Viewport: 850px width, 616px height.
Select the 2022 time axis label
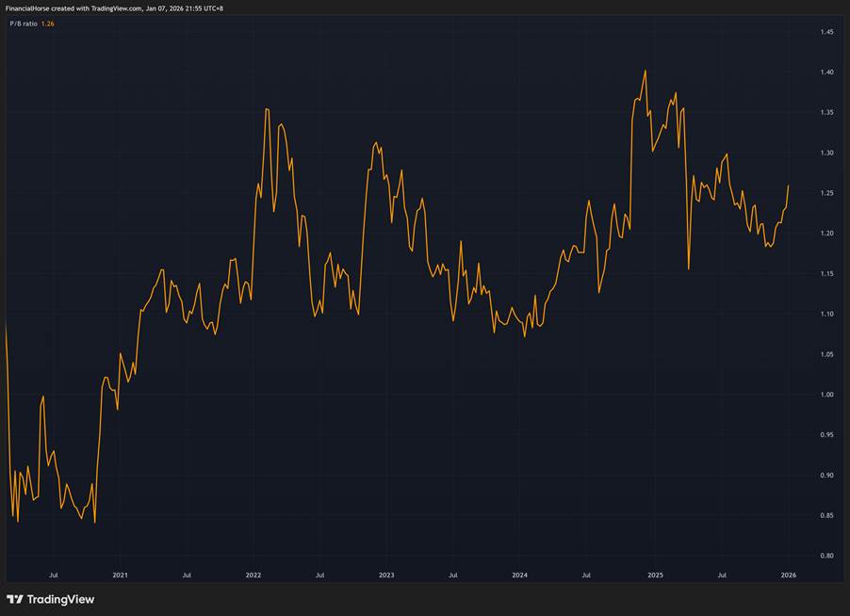pos(253,574)
